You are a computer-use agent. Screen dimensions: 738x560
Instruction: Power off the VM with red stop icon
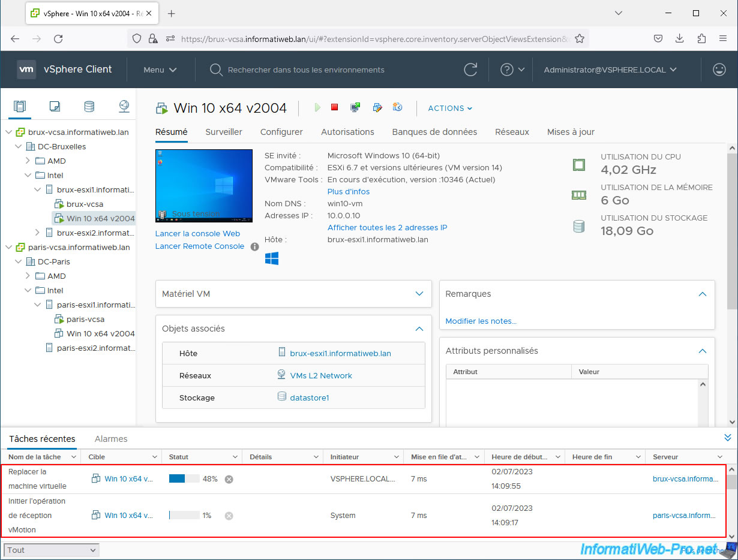(335, 107)
